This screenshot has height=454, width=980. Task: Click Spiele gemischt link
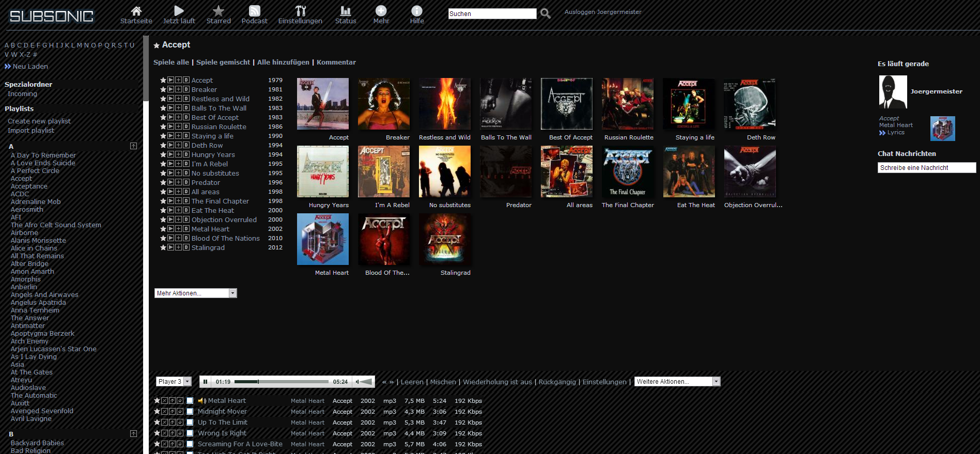(223, 62)
